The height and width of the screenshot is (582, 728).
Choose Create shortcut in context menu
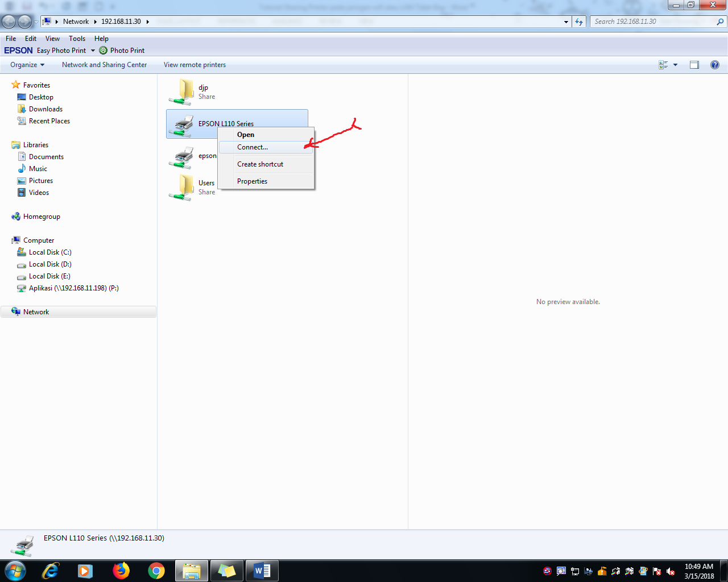pos(266,164)
